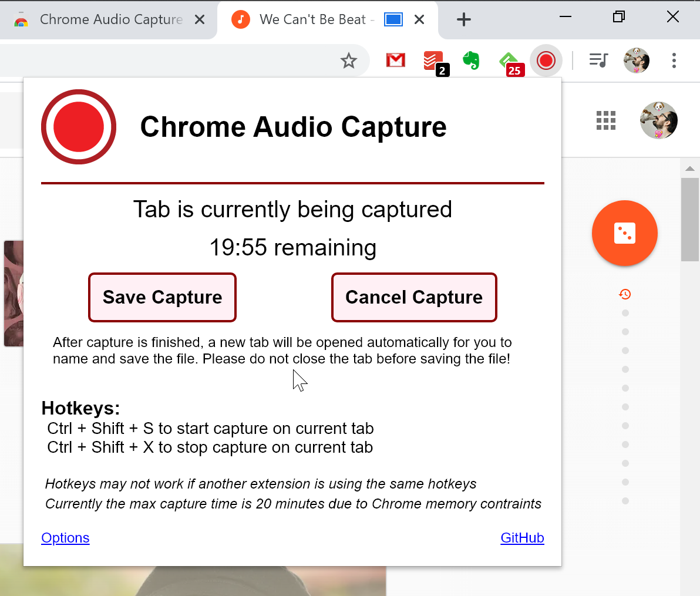Visit the GitHub link

point(522,538)
